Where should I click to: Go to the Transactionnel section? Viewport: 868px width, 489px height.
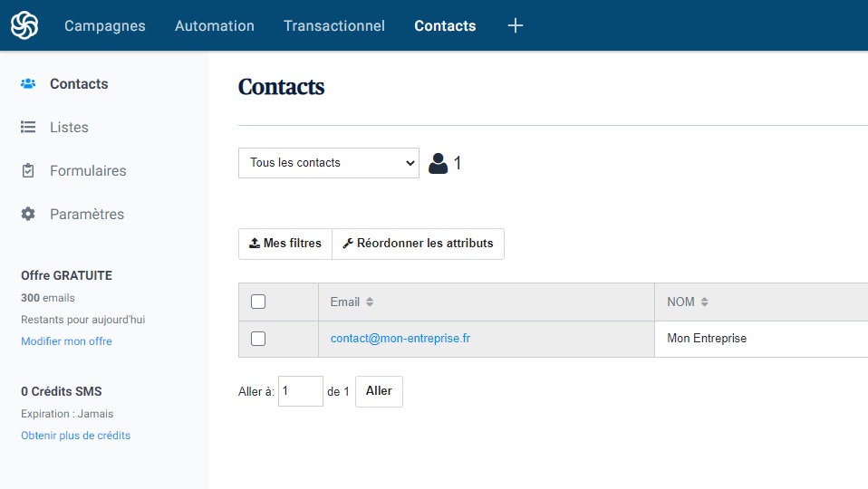click(x=334, y=25)
